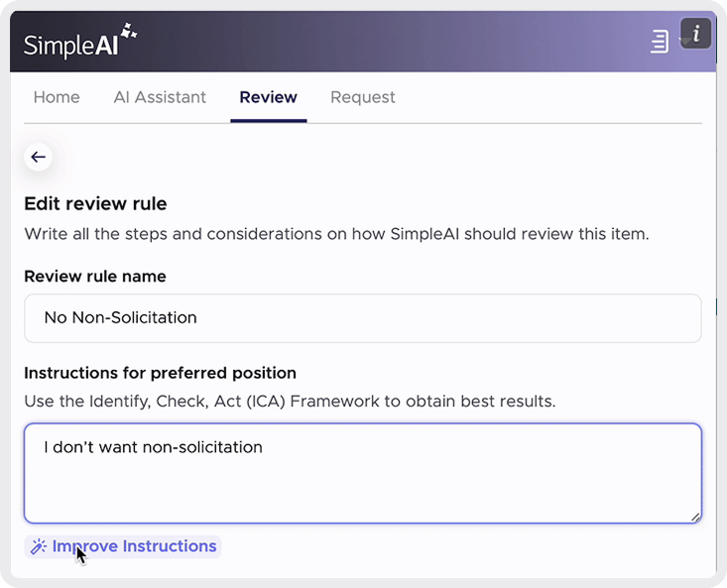Click the SimpleAI logo

(x=80, y=42)
